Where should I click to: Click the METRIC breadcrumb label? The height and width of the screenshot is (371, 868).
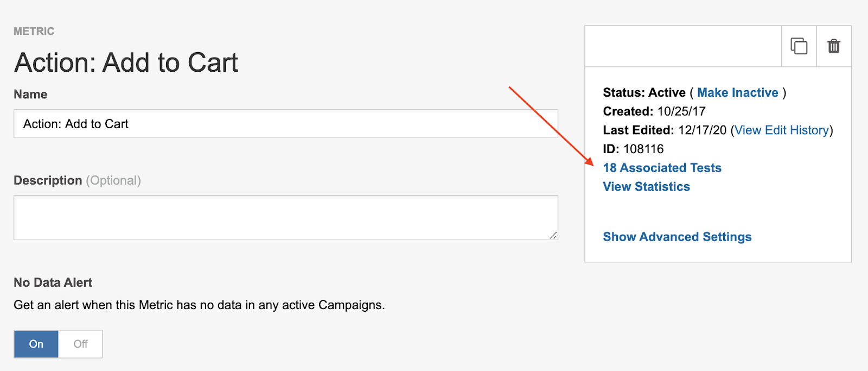coord(34,32)
